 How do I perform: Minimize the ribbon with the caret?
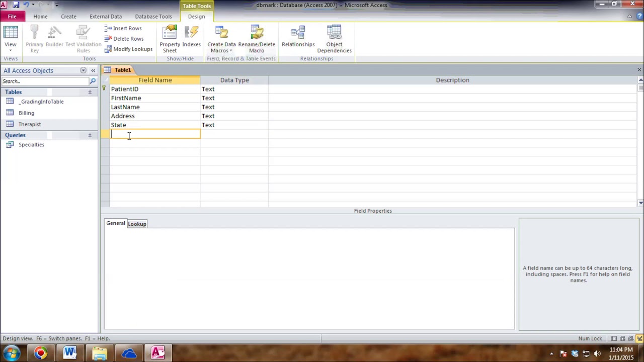(x=629, y=17)
